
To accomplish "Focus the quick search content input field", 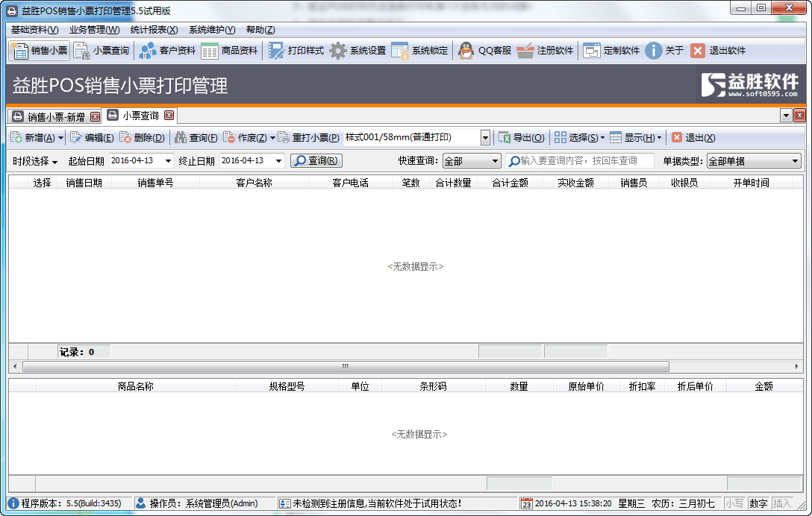I will (x=585, y=161).
